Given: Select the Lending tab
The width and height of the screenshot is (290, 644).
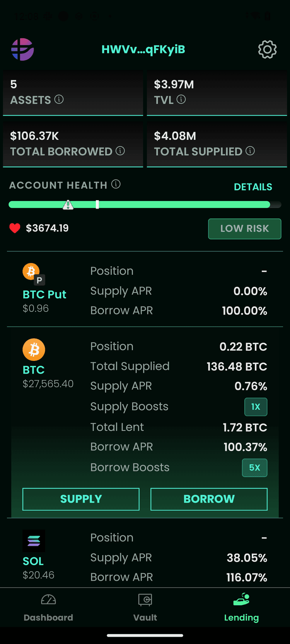Looking at the screenshot, I should tap(241, 608).
